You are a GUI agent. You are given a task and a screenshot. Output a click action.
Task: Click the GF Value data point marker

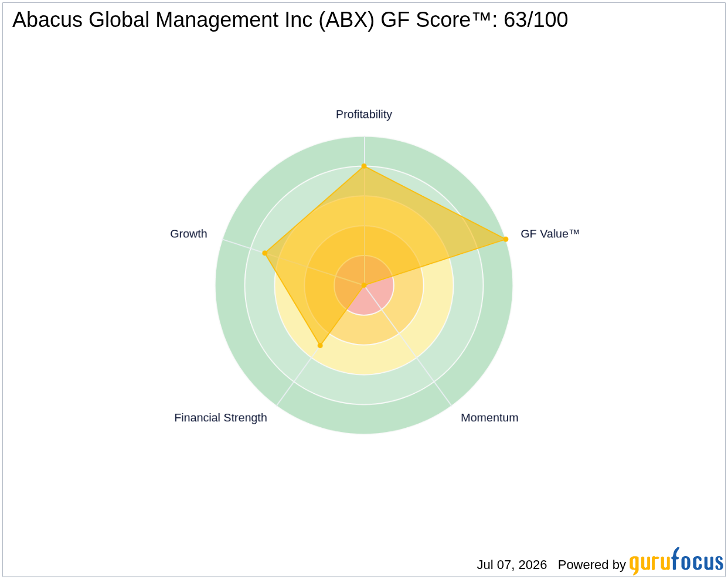[506, 239]
